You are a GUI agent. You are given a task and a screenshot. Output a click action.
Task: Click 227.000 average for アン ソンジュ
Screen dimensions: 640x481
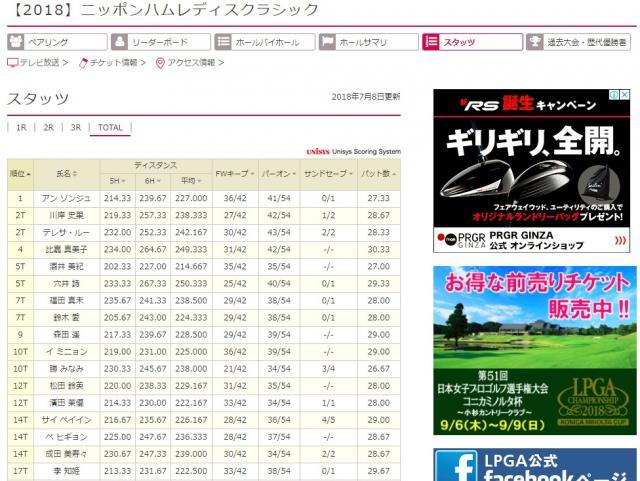(191, 198)
